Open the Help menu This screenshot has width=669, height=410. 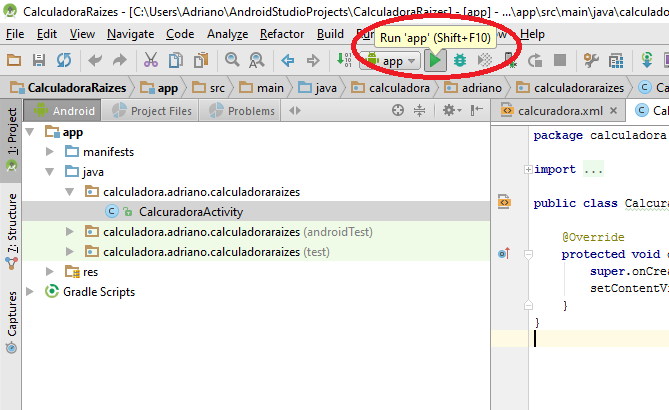tap(532, 34)
